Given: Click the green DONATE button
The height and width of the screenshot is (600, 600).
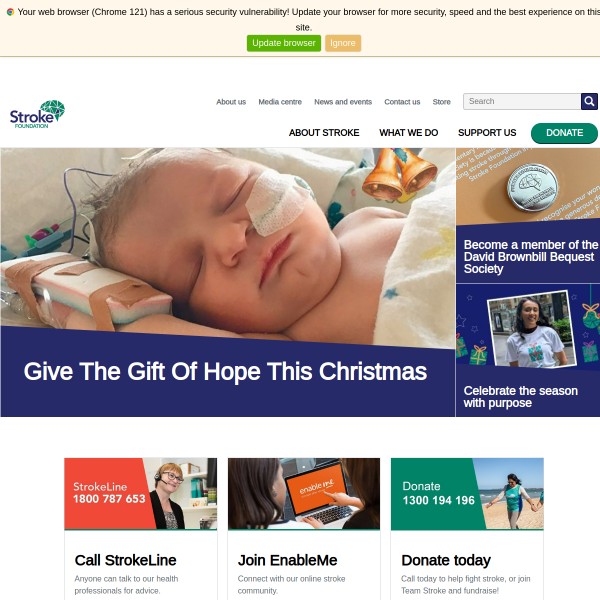Looking at the screenshot, I should coord(564,133).
